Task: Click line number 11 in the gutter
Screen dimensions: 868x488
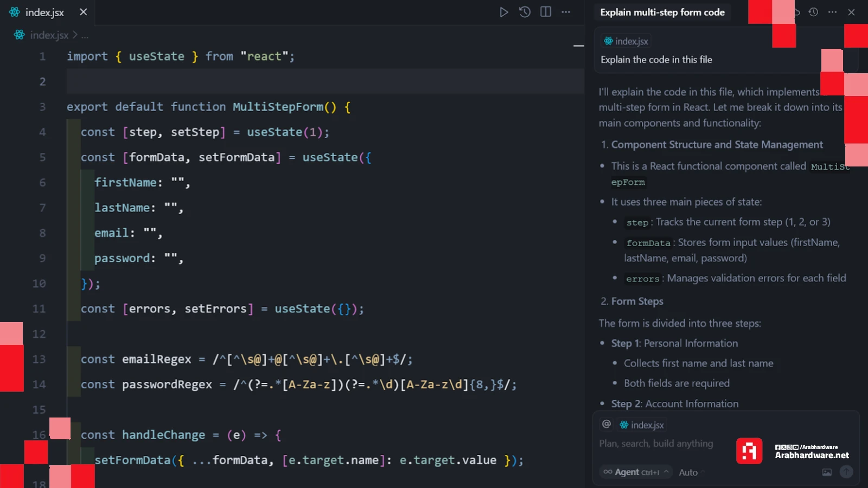Action: pyautogui.click(x=39, y=309)
